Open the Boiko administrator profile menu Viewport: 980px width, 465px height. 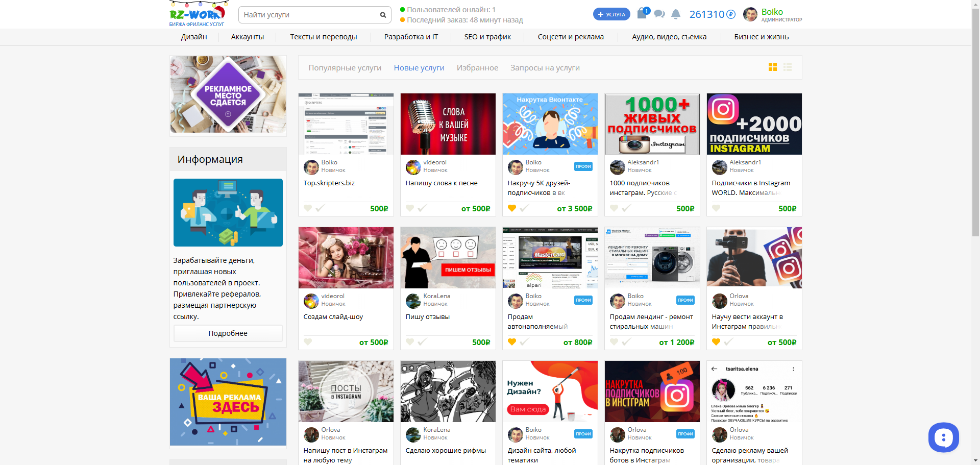click(772, 14)
